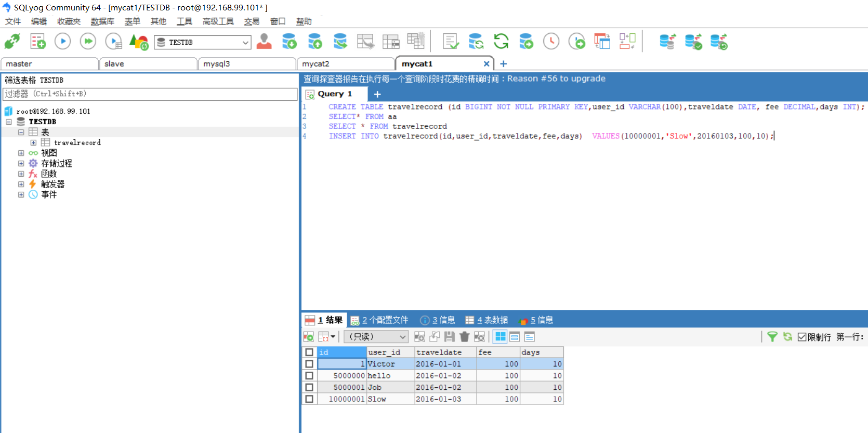This screenshot has width=868, height=433.
Task: Click the new connection plug icon
Action: pyautogui.click(x=12, y=41)
